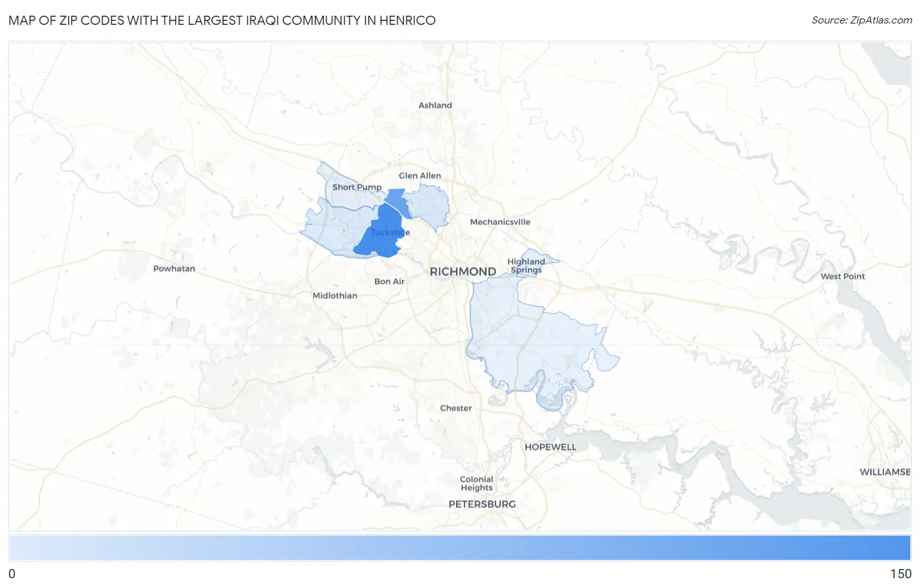Click the RICHMOND city label
920x588 pixels.
[x=463, y=271]
